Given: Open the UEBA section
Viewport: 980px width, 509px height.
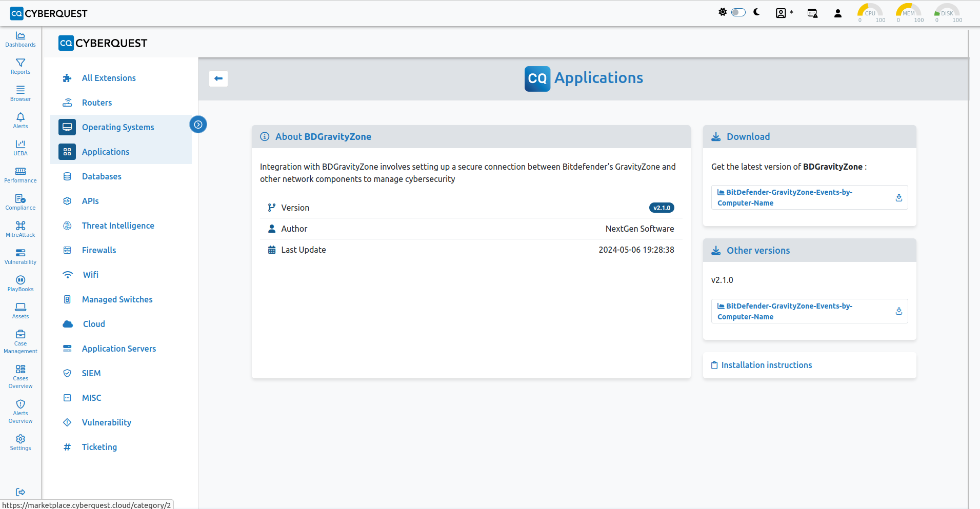Looking at the screenshot, I should click(21, 148).
